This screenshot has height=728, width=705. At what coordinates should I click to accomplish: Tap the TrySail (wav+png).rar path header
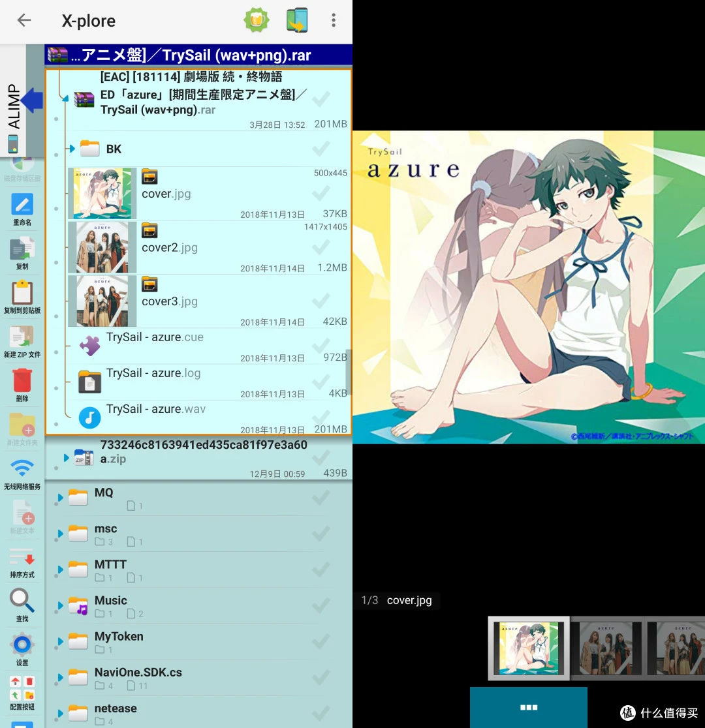[x=198, y=55]
